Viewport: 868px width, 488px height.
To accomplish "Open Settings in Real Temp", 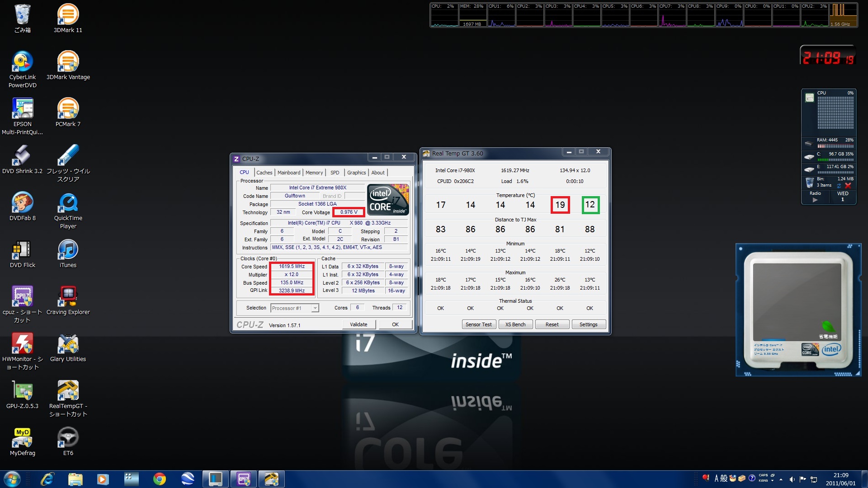I will tap(589, 324).
